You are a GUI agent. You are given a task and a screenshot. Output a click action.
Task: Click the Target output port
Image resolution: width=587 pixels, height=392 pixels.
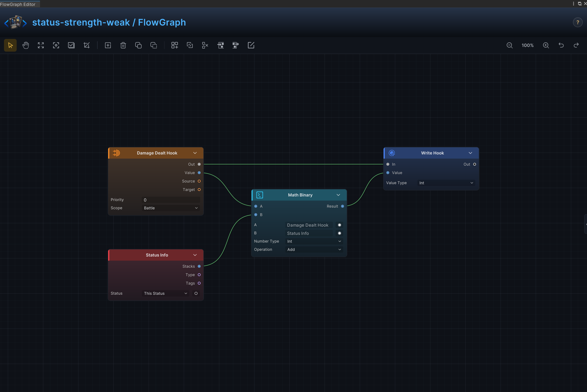199,190
